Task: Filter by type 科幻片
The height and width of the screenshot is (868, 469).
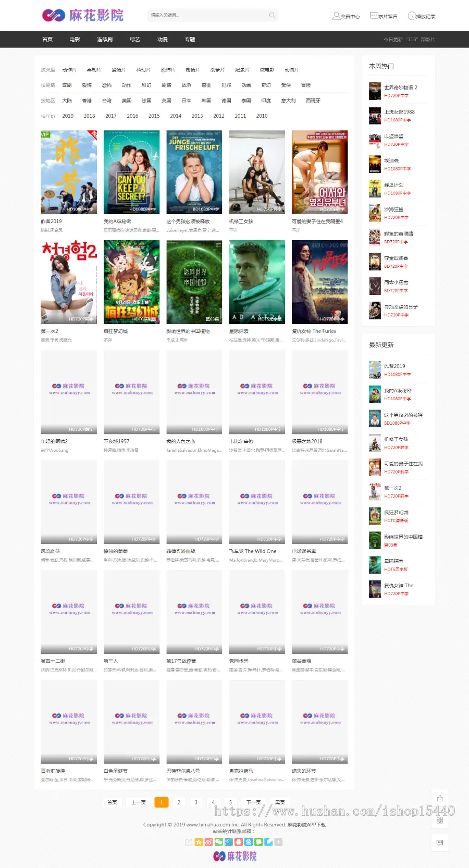Action: click(143, 70)
